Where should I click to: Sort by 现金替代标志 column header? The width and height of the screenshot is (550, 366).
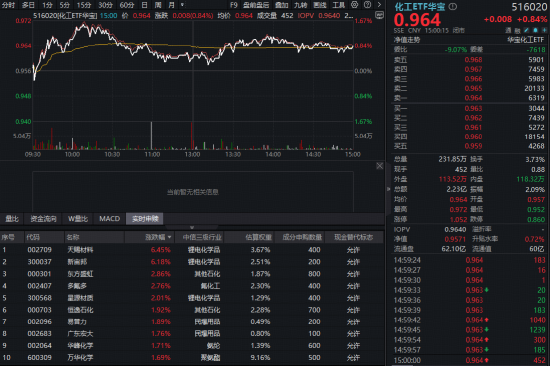pyautogui.click(x=354, y=237)
